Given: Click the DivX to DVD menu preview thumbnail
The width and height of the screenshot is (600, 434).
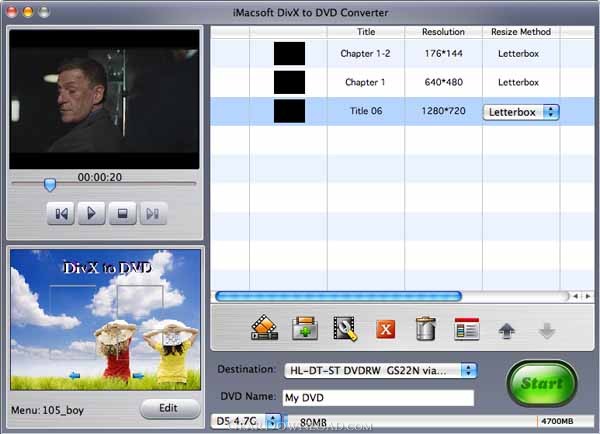Looking at the screenshot, I should click(x=105, y=320).
